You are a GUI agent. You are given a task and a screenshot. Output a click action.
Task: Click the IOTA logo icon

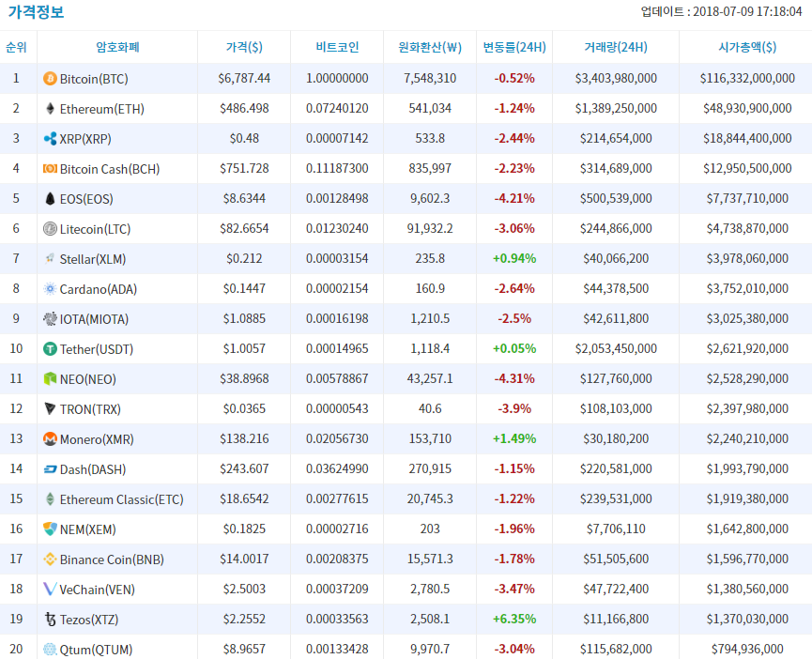(50, 319)
